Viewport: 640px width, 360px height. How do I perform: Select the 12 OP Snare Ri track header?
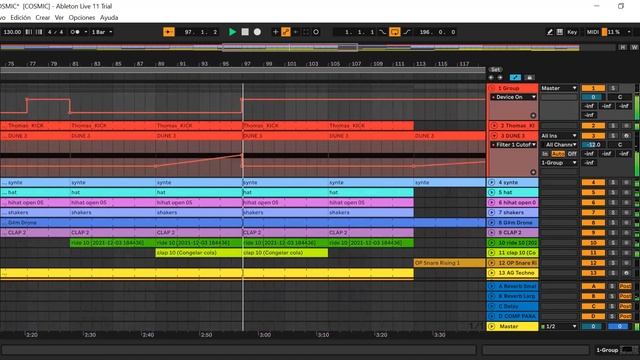tap(513, 263)
